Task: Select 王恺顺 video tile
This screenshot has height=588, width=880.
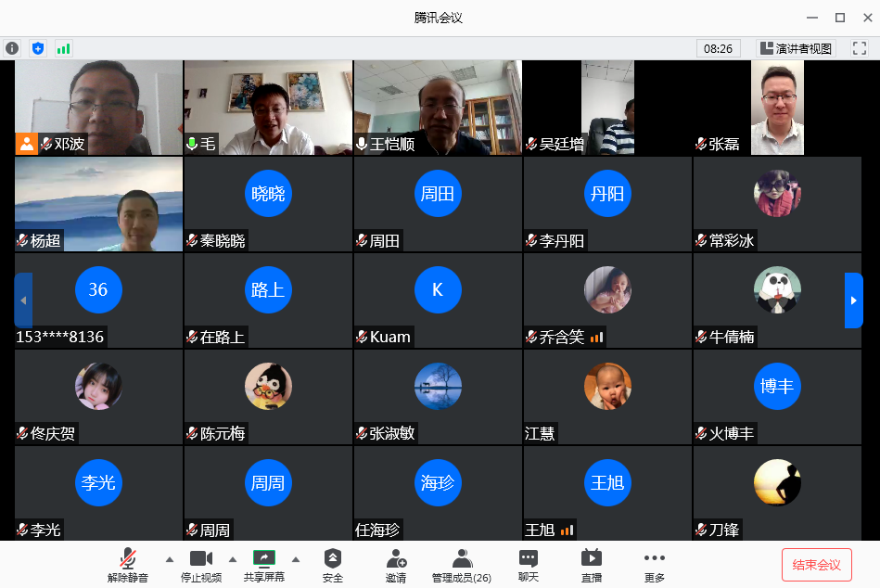Action: 439,108
